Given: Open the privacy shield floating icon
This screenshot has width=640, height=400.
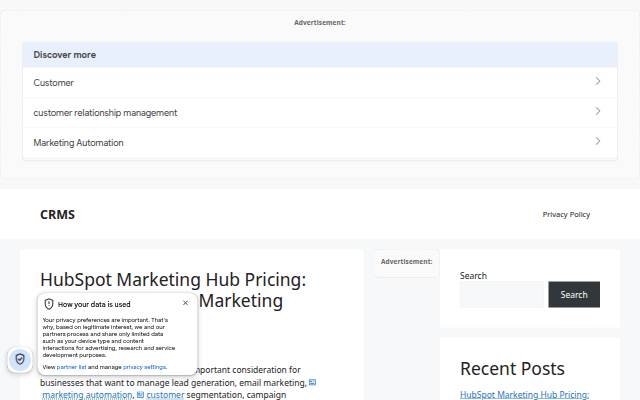Looking at the screenshot, I should click(20, 359).
